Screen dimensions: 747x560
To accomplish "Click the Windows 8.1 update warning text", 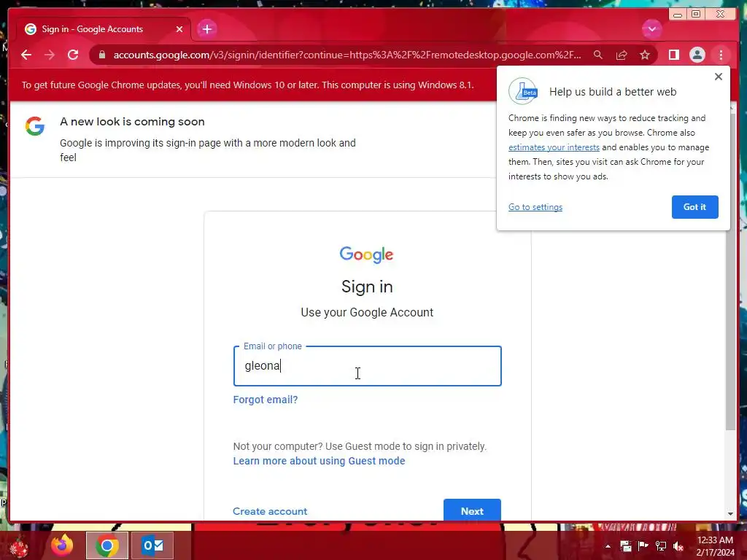I will 248,85.
